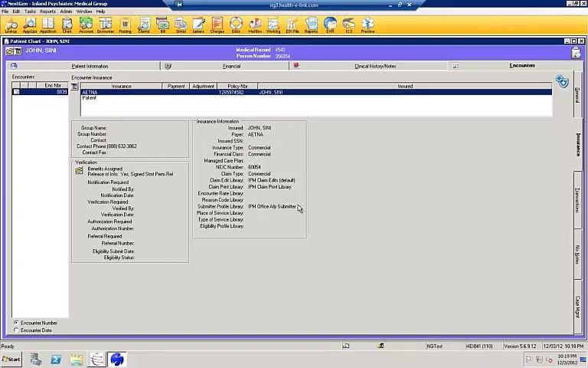Image resolution: width=588 pixels, height=368 pixels.
Task: Open the File menu
Action: (5, 11)
